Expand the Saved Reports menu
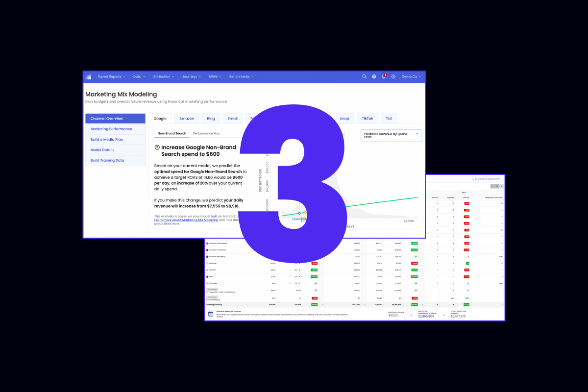 click(x=111, y=76)
